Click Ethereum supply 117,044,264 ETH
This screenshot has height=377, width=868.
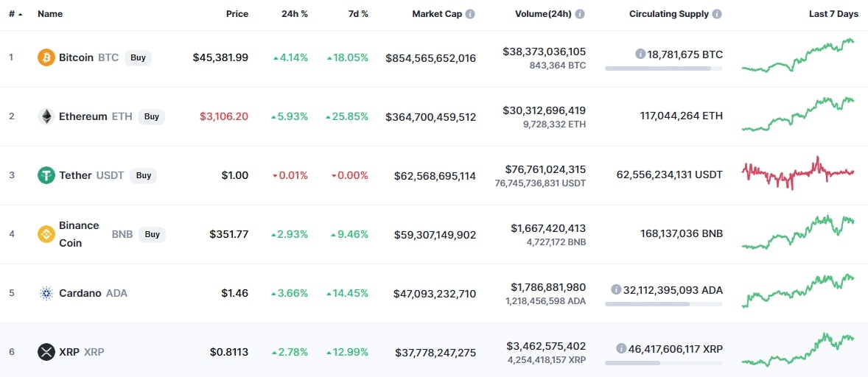(x=681, y=116)
